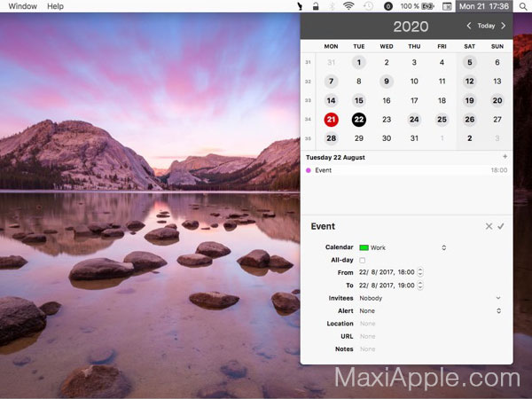Open the Help menu

click(x=55, y=6)
